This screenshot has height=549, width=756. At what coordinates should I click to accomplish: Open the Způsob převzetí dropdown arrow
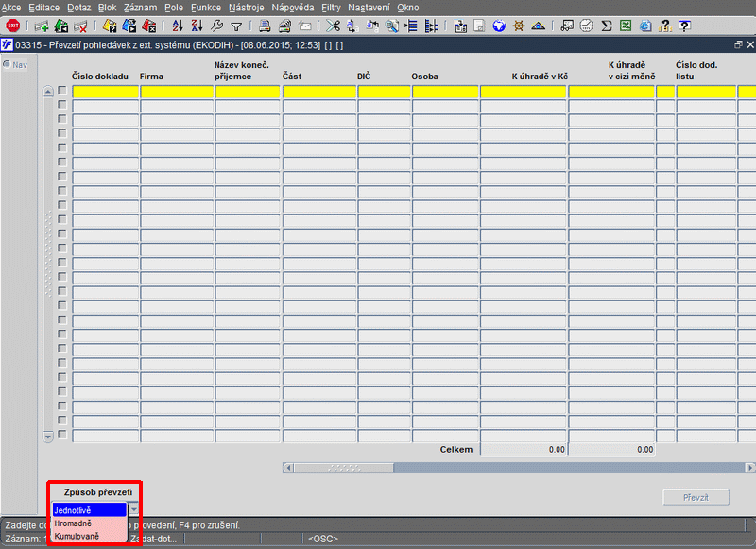[133, 509]
